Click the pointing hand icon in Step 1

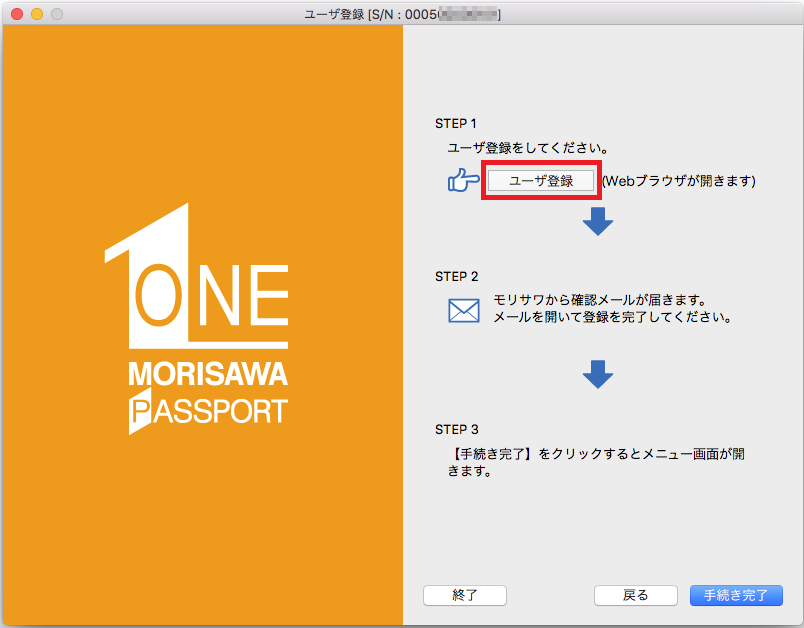click(464, 181)
